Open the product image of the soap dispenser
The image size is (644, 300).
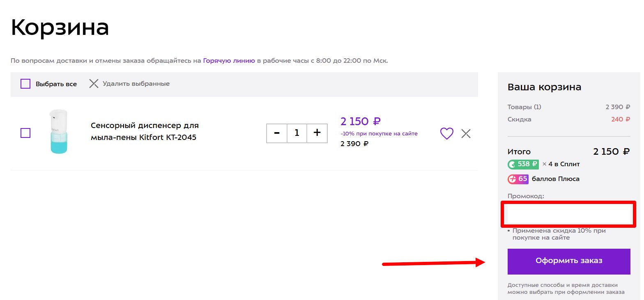[x=59, y=131]
